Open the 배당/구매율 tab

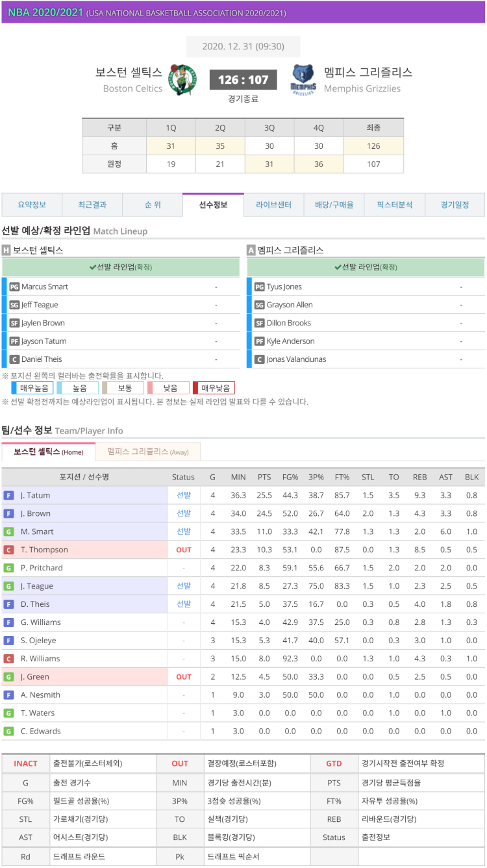[x=334, y=205]
